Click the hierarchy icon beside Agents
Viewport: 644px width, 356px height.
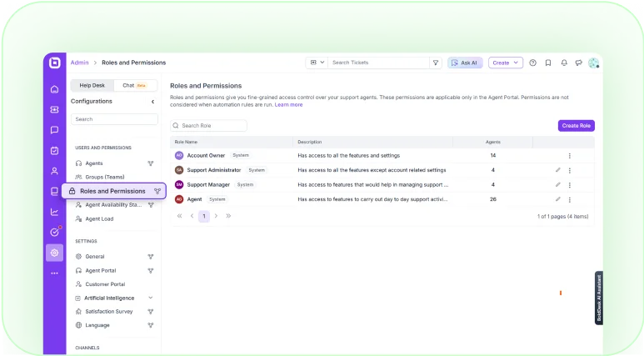pos(151,163)
